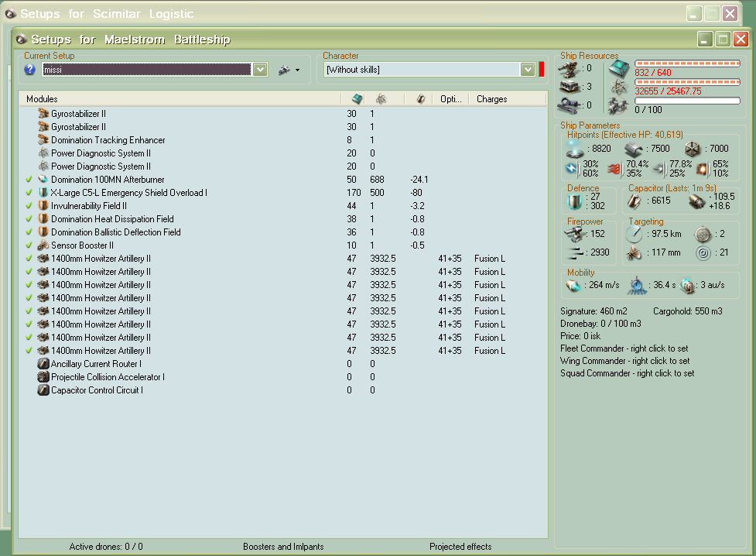Click the turret firepower icon beside 152

point(575,234)
